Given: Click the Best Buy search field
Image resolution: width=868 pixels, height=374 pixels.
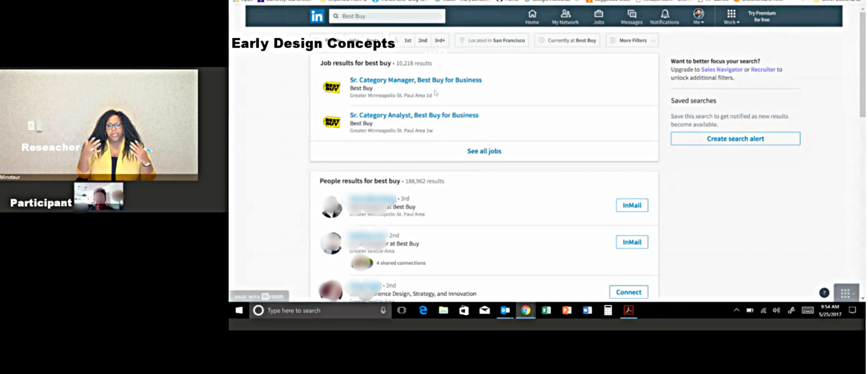Looking at the screenshot, I should (387, 16).
